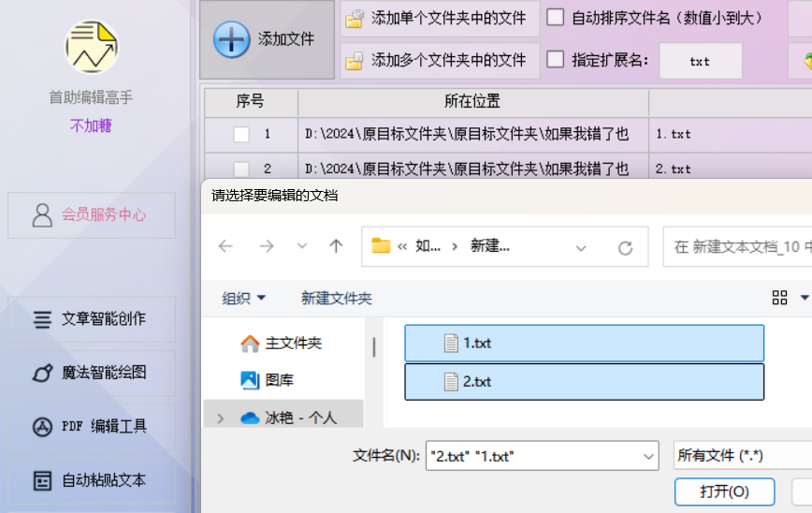The height and width of the screenshot is (513, 812).
Task: Go up one folder level in the dialog
Action: click(336, 246)
